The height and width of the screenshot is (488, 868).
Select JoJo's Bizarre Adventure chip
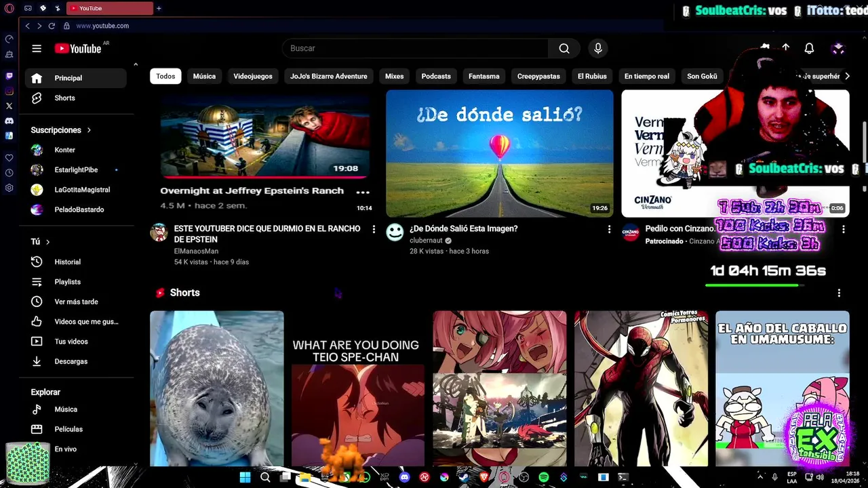329,76
